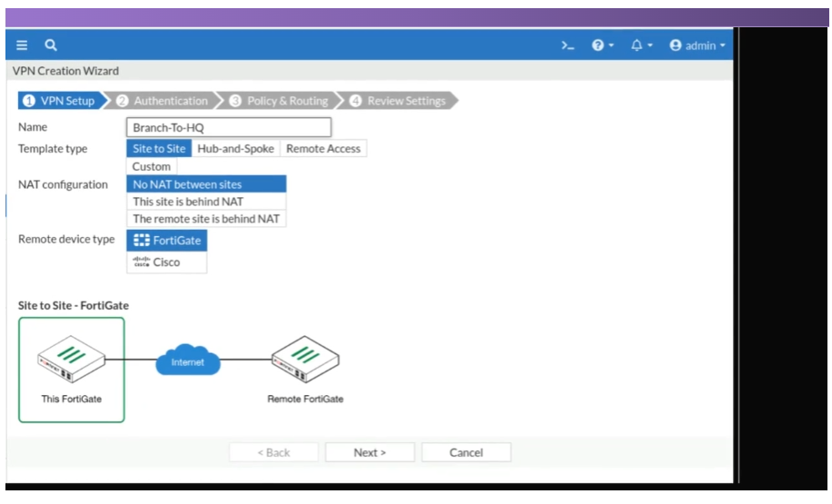Click the Next button
Viewport: 832px width, 504px height.
click(x=370, y=452)
